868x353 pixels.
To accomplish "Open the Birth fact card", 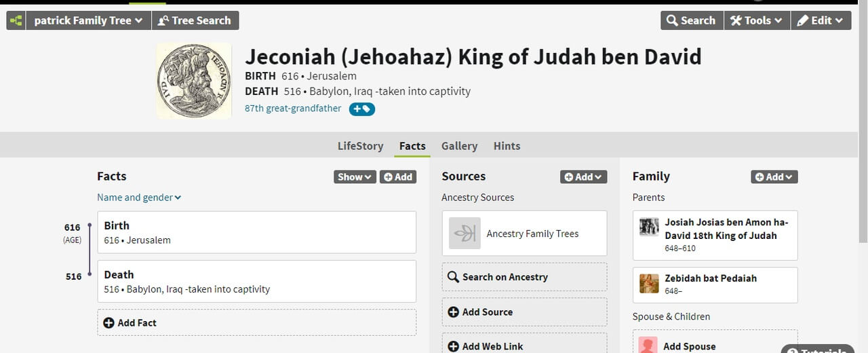I will (x=256, y=232).
